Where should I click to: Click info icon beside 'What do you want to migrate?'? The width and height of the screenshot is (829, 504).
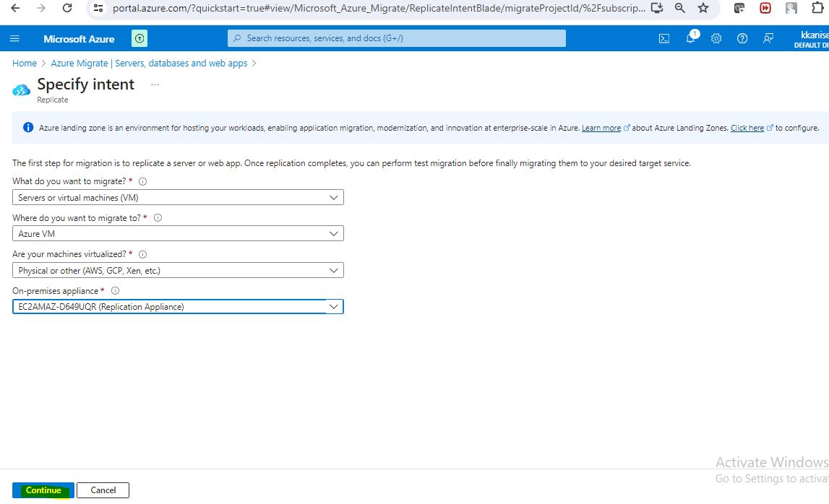click(142, 182)
